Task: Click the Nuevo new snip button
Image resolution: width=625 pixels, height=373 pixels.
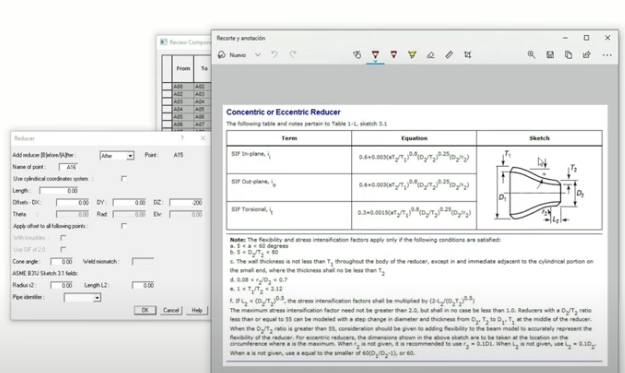Action: click(232, 55)
